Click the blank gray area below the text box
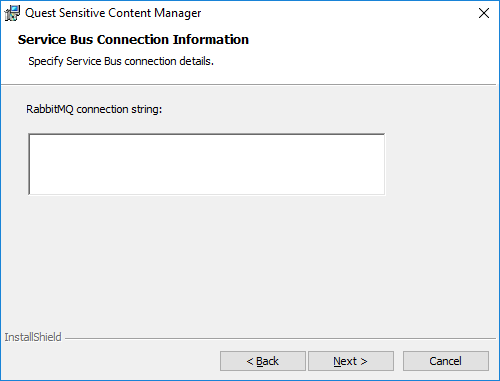The width and height of the screenshot is (500, 381). [x=233, y=260]
